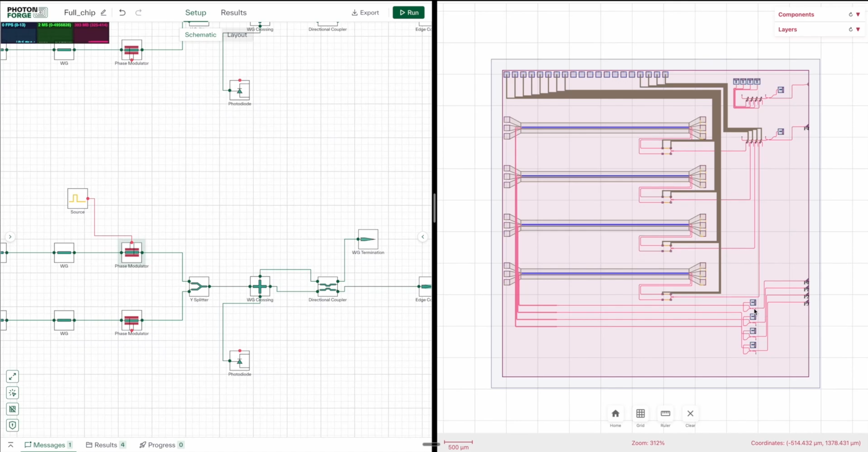
Task: Toggle the schematic grid off icon
Action: click(12, 409)
